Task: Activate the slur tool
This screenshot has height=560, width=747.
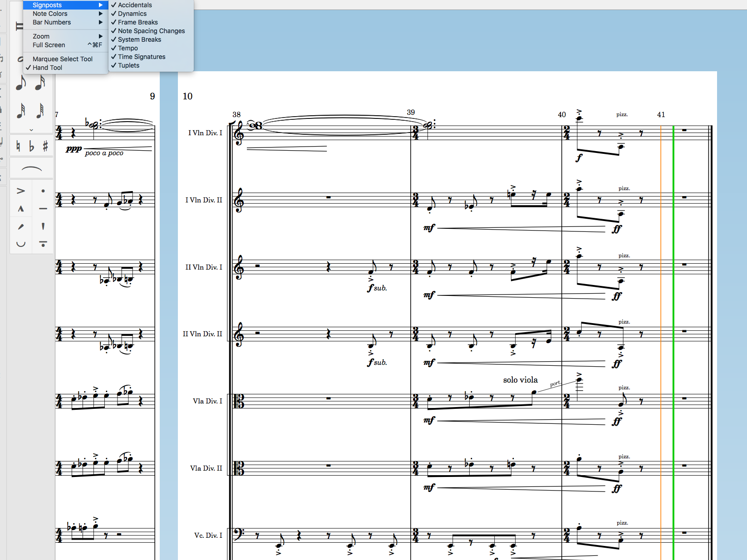Action: tap(32, 169)
